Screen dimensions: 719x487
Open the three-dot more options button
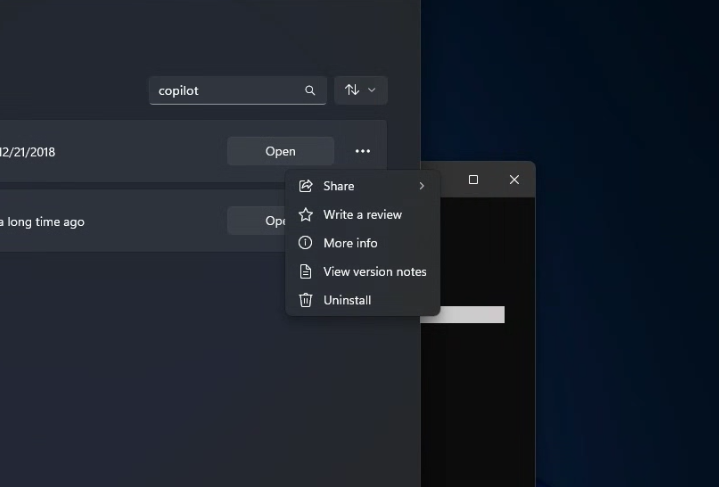(362, 151)
